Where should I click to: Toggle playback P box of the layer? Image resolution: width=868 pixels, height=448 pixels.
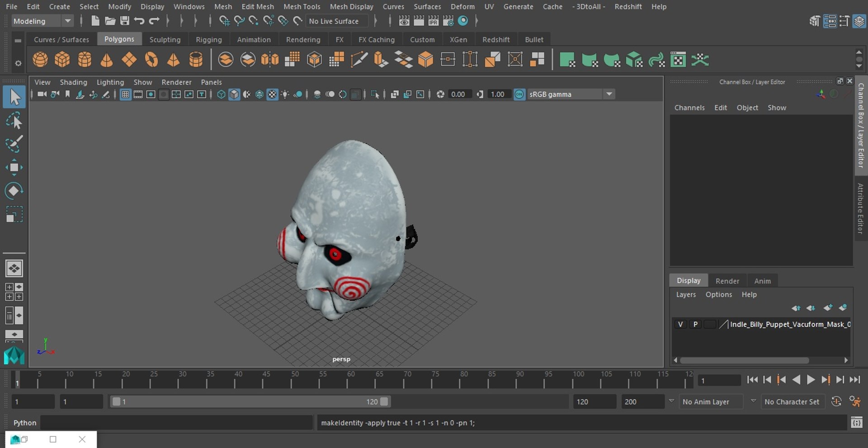point(695,324)
